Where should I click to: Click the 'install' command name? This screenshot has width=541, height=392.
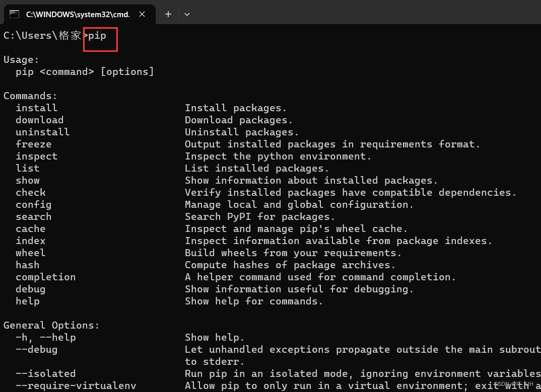[37, 108]
